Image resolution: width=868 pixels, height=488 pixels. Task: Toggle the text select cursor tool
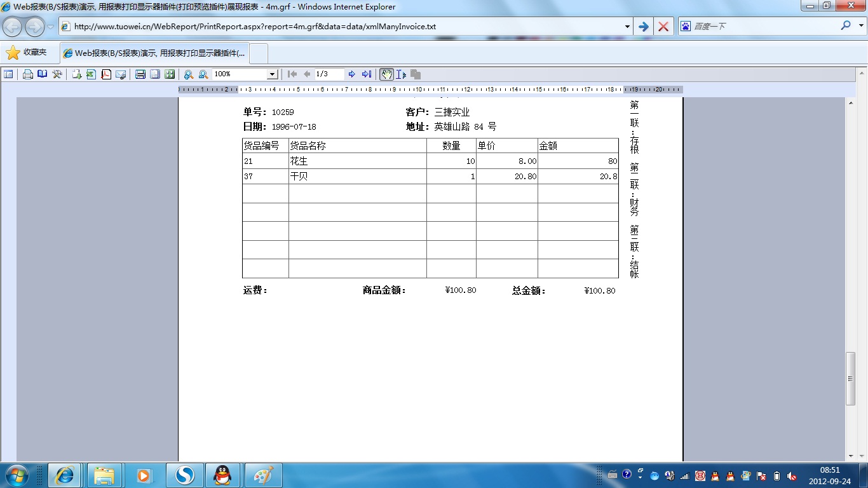[x=401, y=74]
